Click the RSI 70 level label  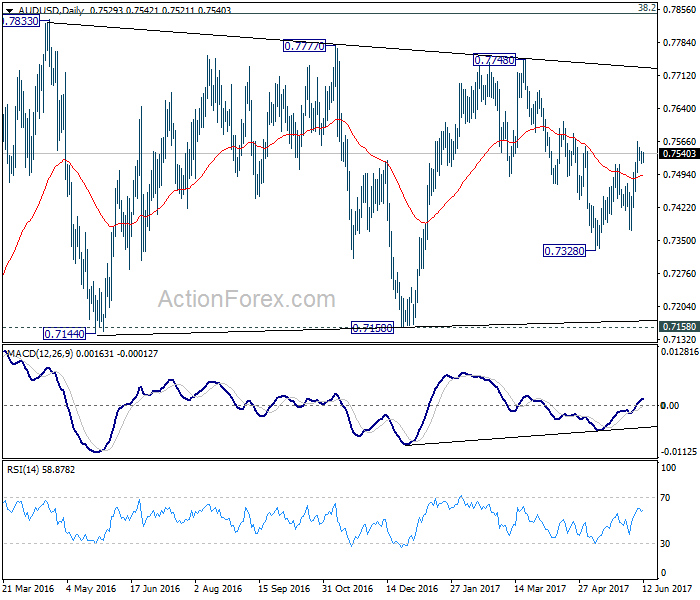(665, 498)
